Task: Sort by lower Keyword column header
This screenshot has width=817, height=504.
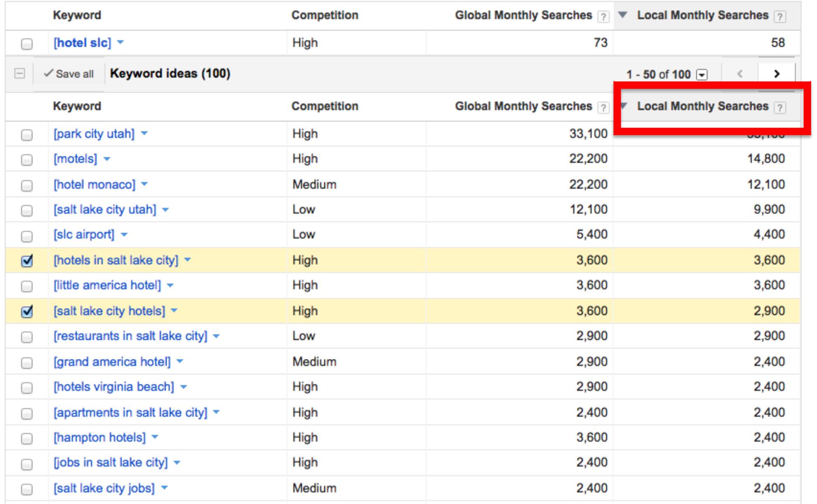Action: (x=77, y=106)
